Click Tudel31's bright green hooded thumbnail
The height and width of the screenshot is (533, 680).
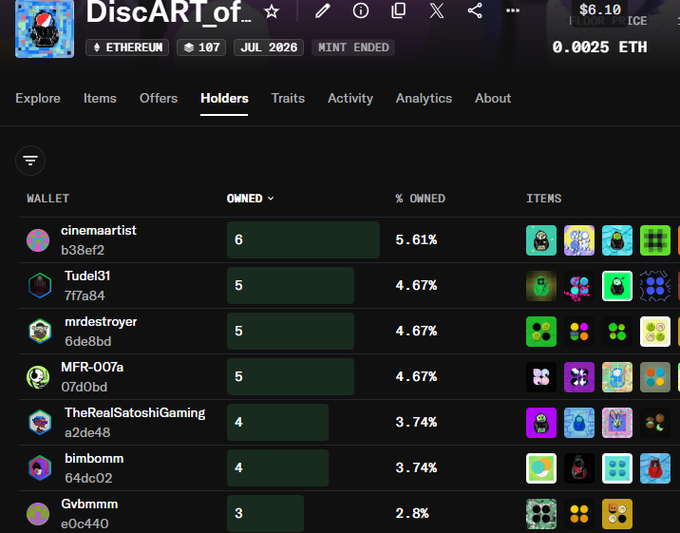coord(617,286)
